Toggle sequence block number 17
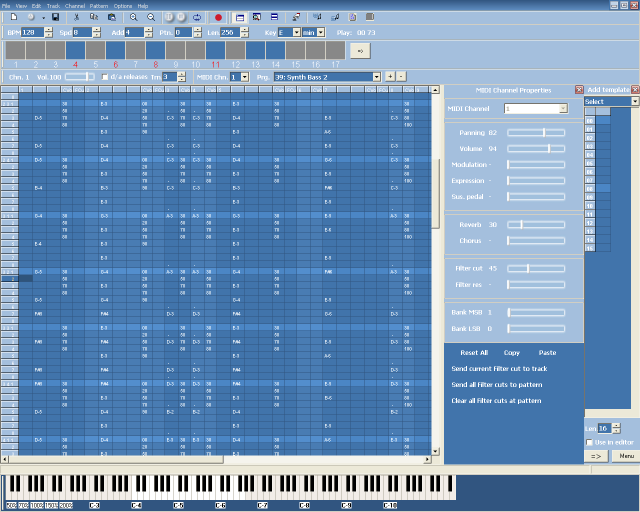The height and width of the screenshot is (512, 640). (335, 51)
